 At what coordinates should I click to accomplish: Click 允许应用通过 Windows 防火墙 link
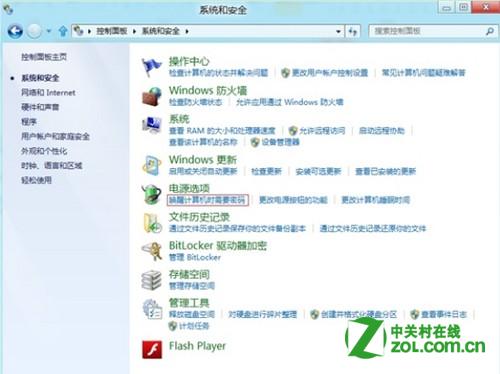tap(290, 102)
